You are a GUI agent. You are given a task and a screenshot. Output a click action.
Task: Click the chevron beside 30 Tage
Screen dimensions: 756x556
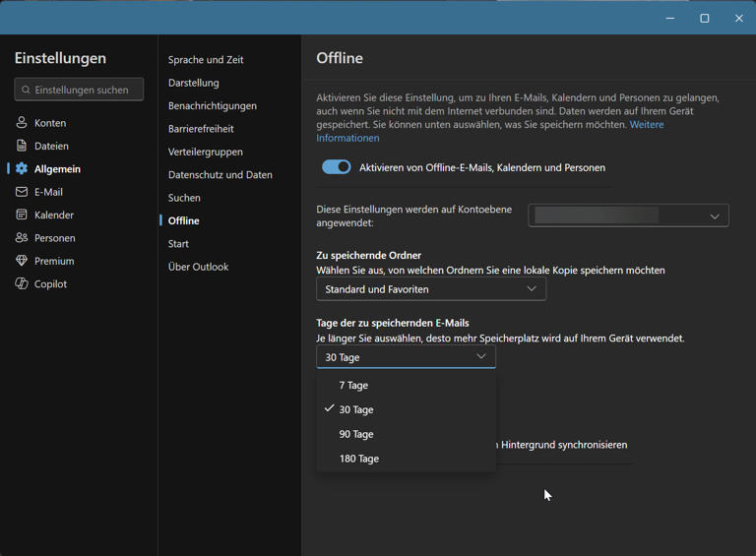[x=481, y=356]
